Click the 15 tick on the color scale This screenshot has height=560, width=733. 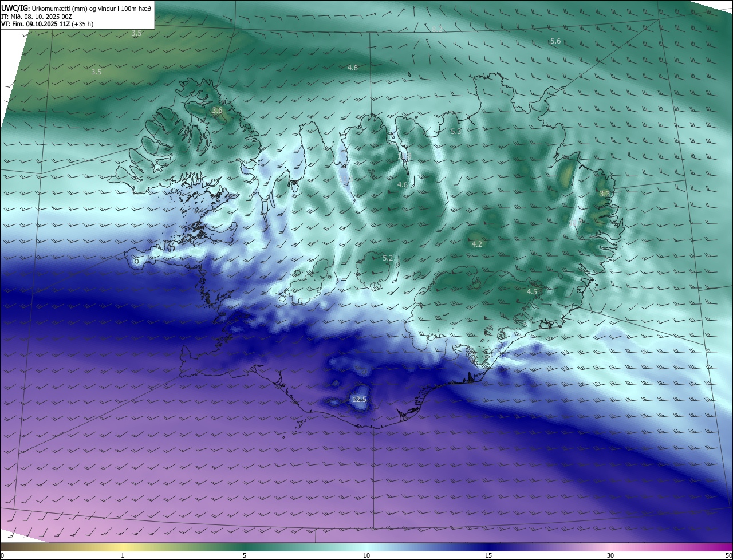point(488,555)
